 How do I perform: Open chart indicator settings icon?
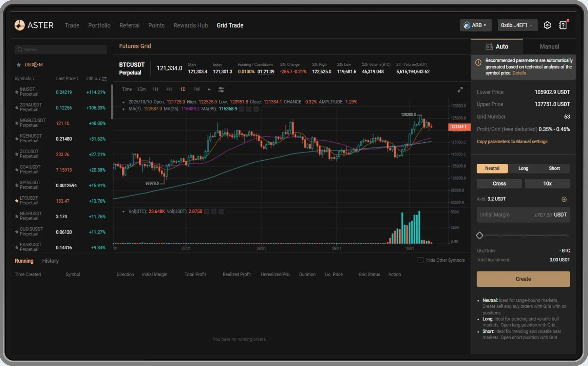(221, 89)
